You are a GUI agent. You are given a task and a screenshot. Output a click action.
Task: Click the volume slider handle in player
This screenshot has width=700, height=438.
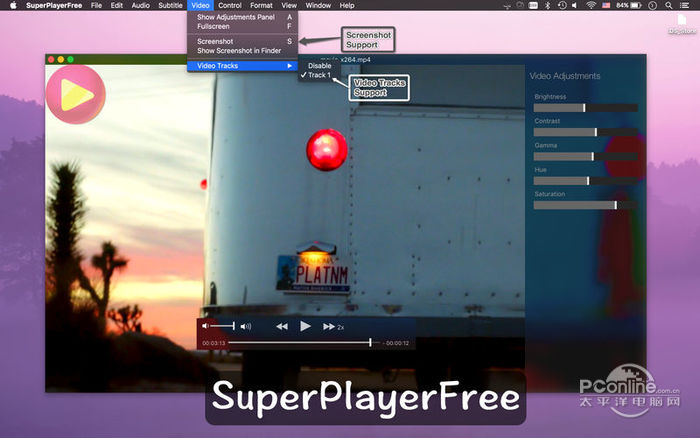coord(233,326)
